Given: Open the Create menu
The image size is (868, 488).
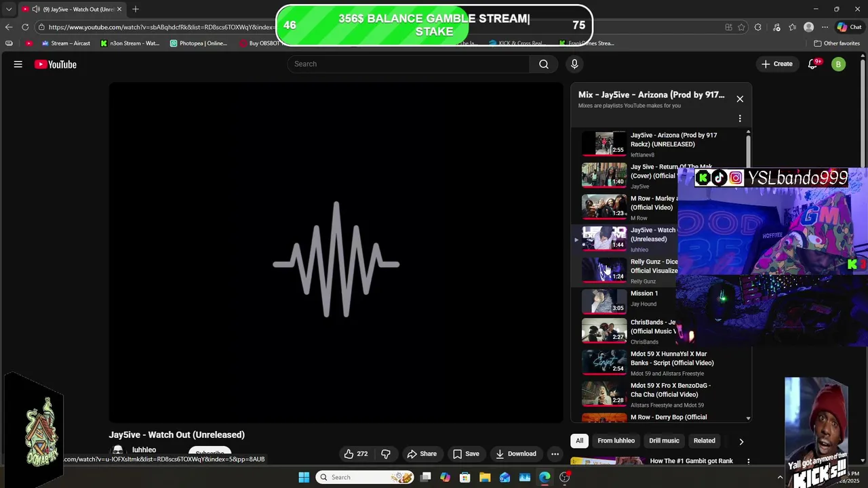Looking at the screenshot, I should (777, 64).
